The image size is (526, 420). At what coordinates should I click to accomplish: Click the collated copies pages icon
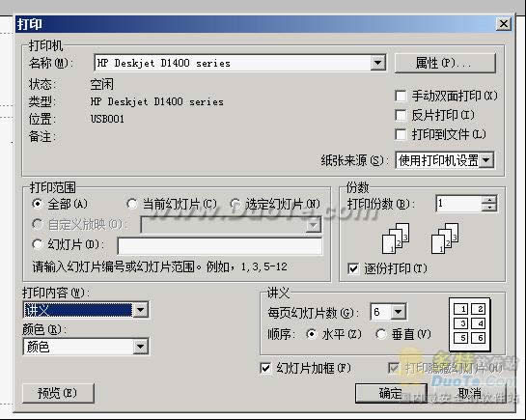pos(396,238)
